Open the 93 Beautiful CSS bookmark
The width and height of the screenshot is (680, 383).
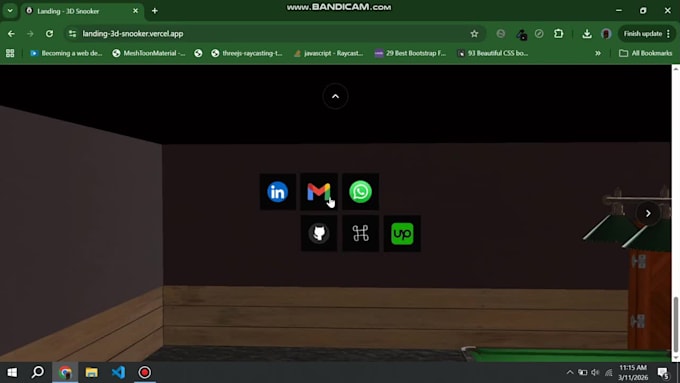click(493, 53)
